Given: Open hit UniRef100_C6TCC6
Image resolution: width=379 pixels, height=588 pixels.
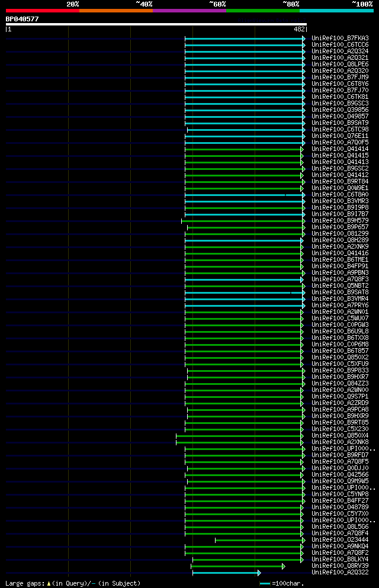Looking at the screenshot, I should pyautogui.click(x=340, y=44).
